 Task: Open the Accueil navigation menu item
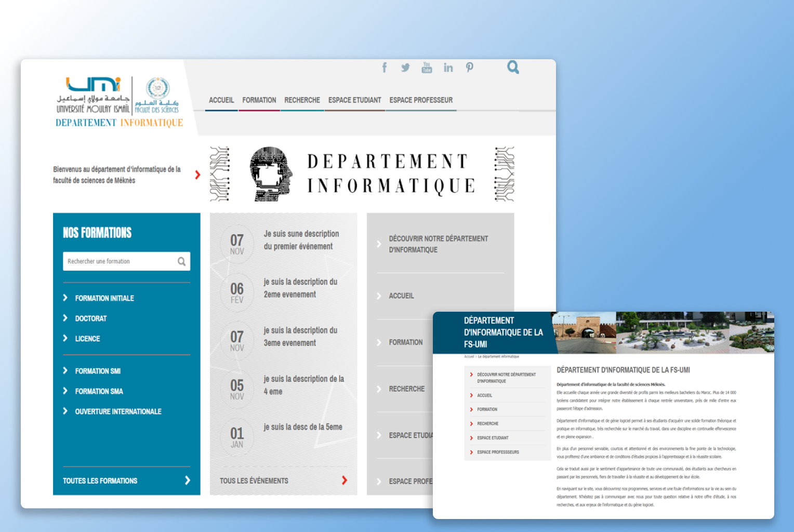point(221,100)
